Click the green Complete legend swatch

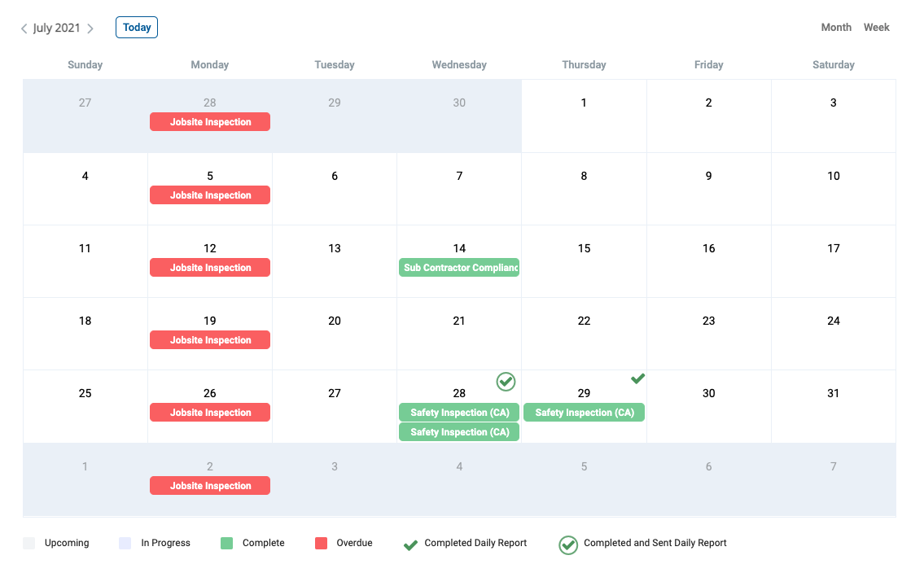[x=226, y=543]
